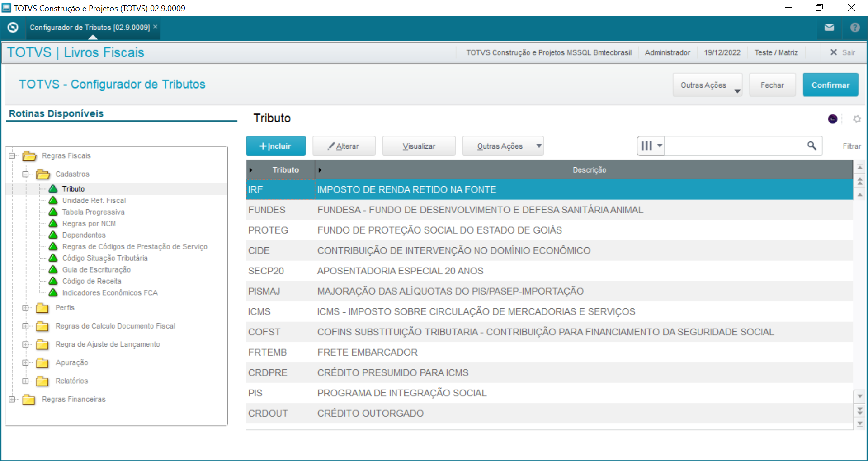
Task: Open Regra de Ajuste de Lançamento item
Action: click(x=108, y=344)
